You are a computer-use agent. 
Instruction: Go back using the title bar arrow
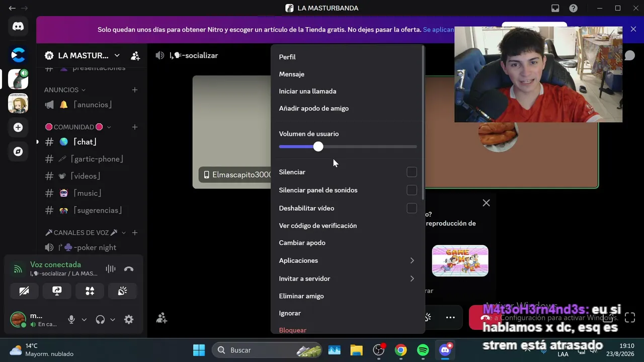click(12, 8)
